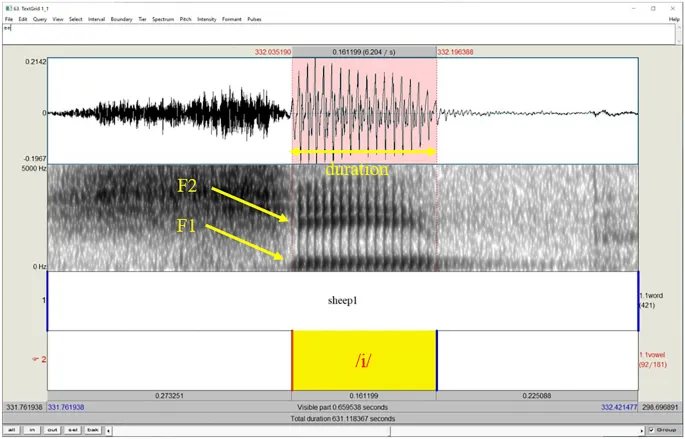Click the 'all' zoom button
The width and height of the screenshot is (685, 439).
(13, 430)
